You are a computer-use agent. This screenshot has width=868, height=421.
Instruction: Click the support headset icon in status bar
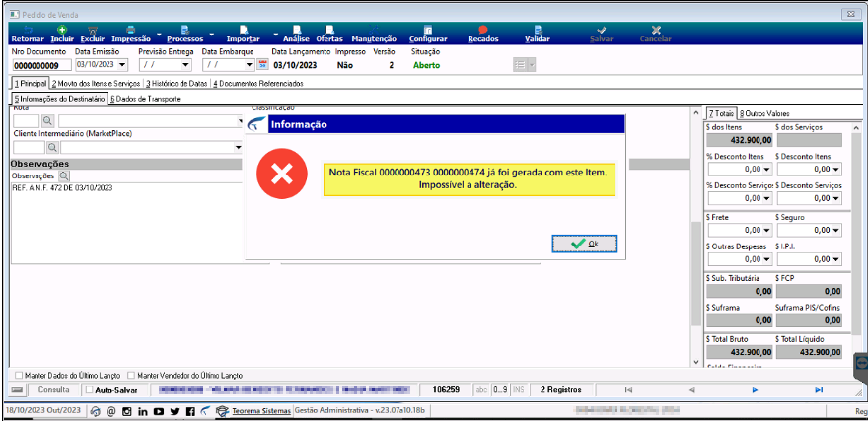point(96,411)
